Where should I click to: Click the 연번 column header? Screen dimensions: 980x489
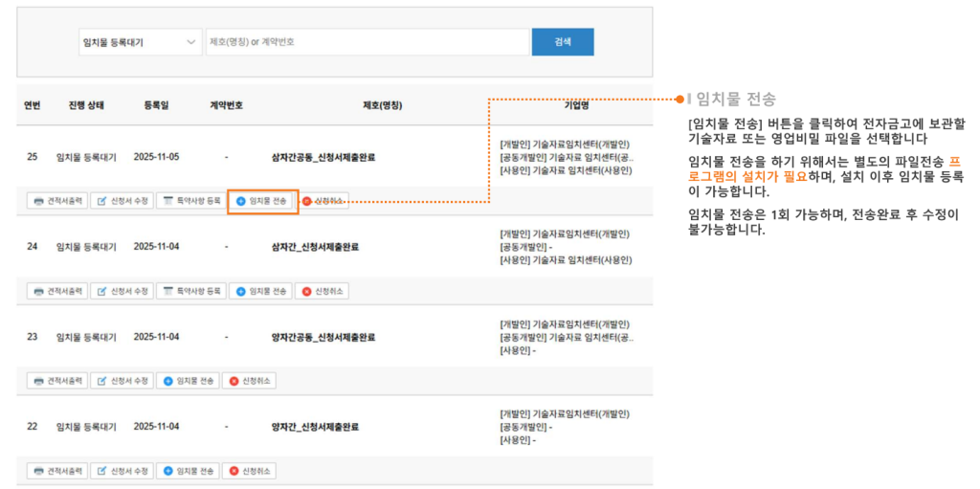click(33, 105)
